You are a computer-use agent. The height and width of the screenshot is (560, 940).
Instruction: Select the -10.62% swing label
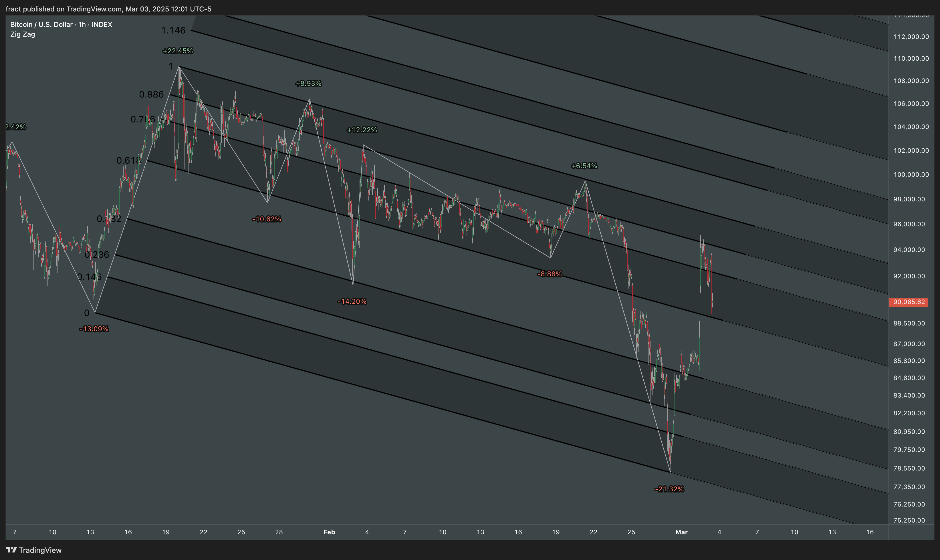(266, 219)
